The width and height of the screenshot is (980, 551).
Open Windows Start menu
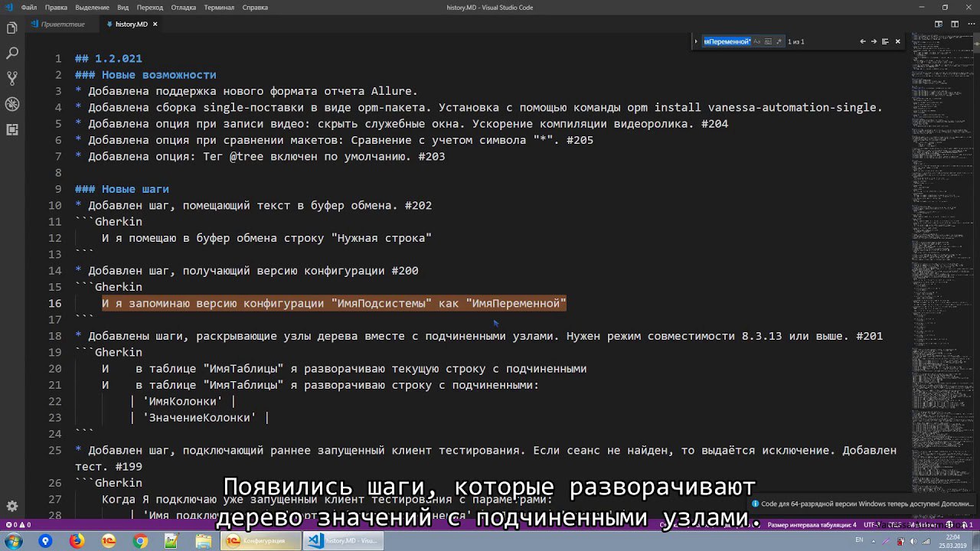13,541
